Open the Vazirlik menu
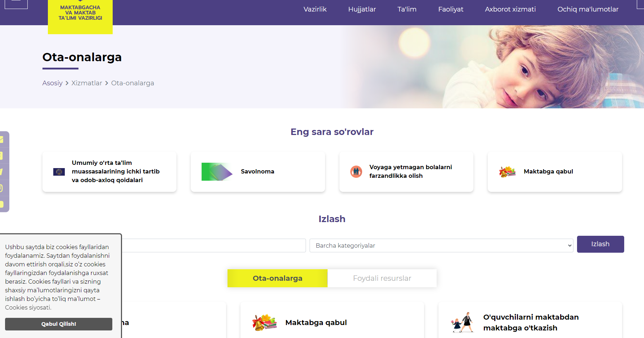644x338 pixels. point(315,9)
